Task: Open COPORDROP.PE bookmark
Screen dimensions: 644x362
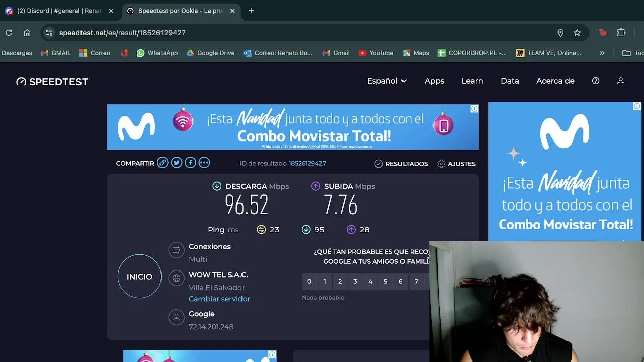Action: coord(472,53)
